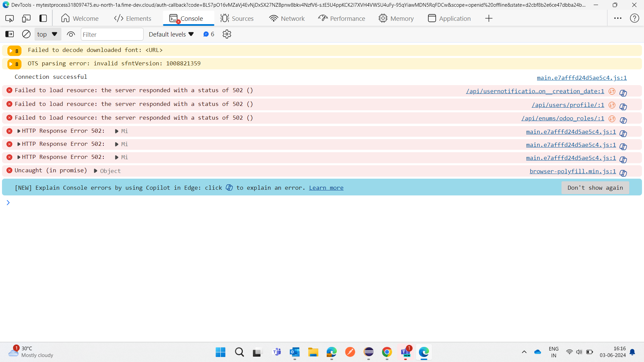The width and height of the screenshot is (644, 362).
Task: Switch to the Network tab
Action: (x=287, y=18)
